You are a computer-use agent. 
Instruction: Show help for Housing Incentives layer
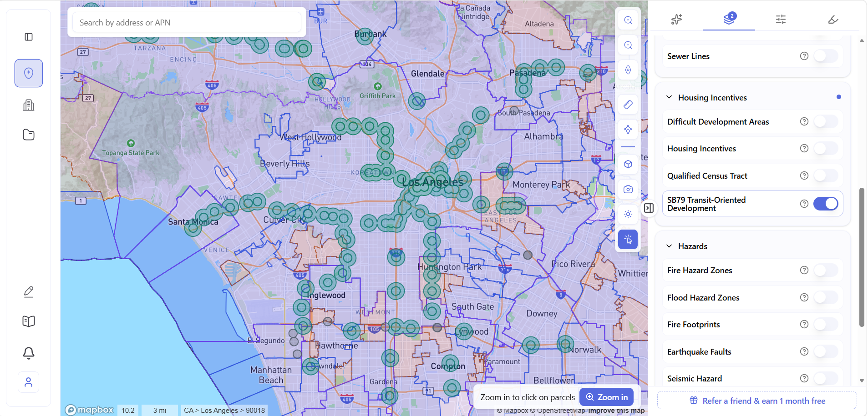pyautogui.click(x=804, y=148)
